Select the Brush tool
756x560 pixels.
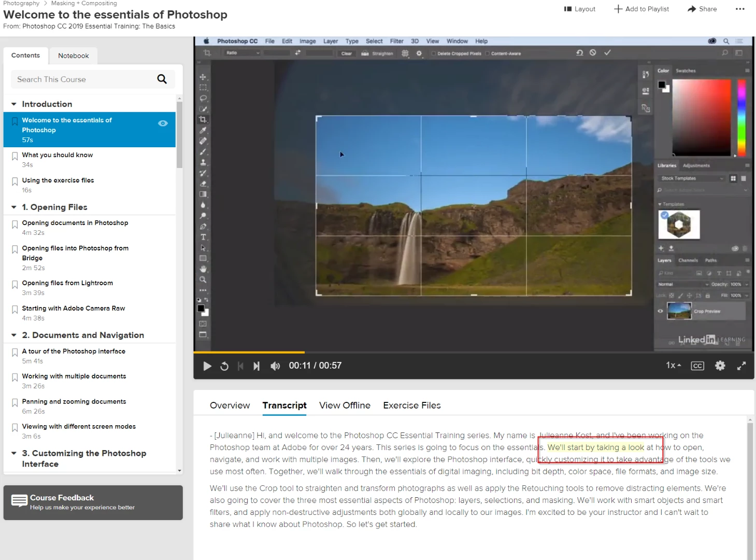click(x=203, y=151)
